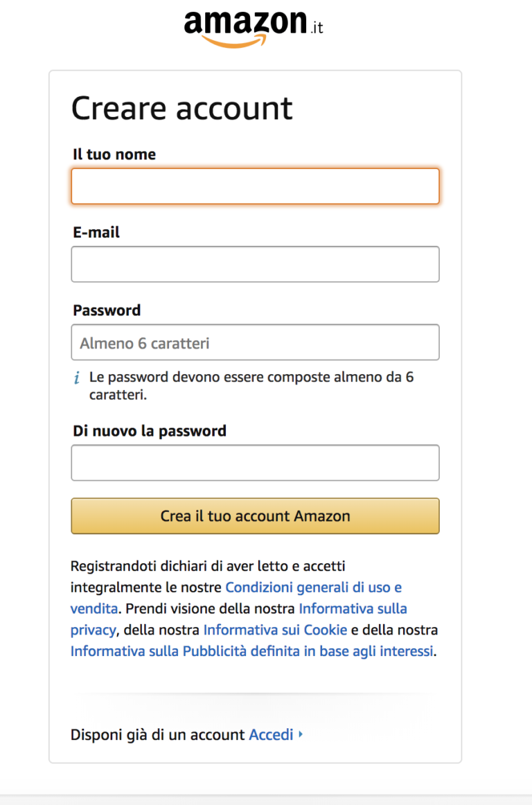Click the bold 'Password' label
The height and width of the screenshot is (805, 532).
click(x=107, y=310)
